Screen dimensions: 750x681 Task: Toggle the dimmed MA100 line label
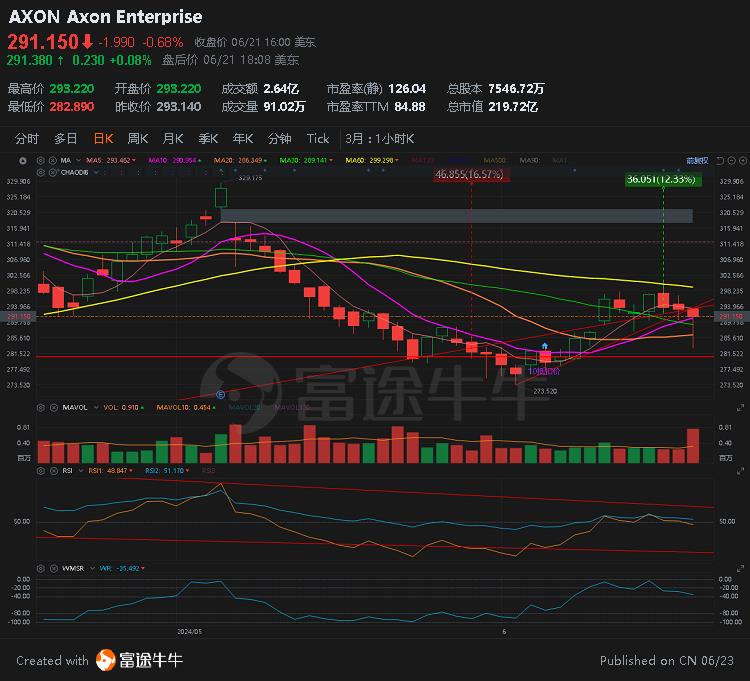pyautogui.click(x=494, y=161)
